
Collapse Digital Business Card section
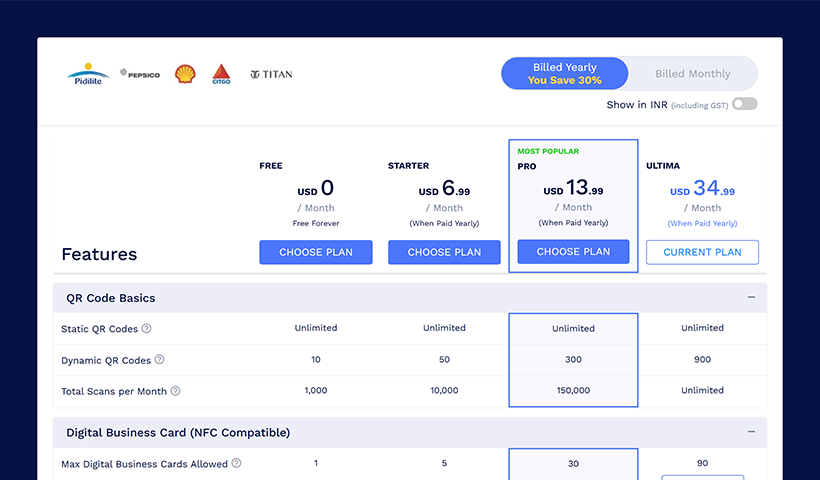751,432
